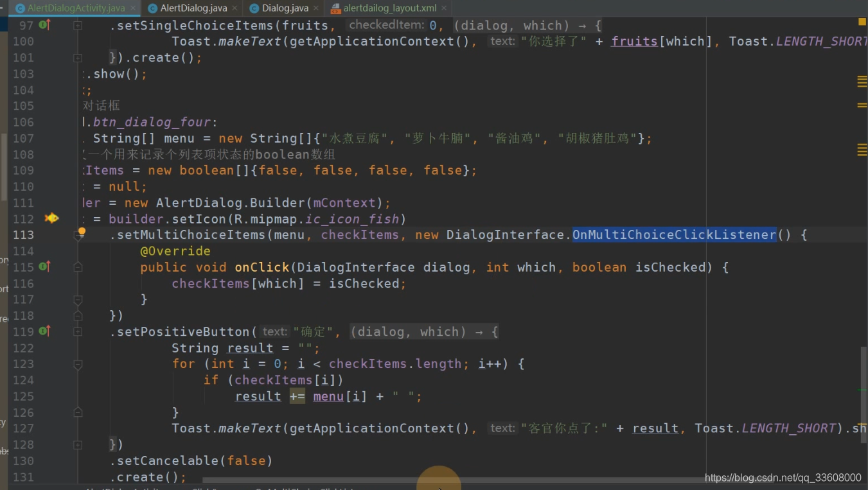The image size is (868, 490).
Task: Open the AlertDialog.java editor tab
Action: 193,8
